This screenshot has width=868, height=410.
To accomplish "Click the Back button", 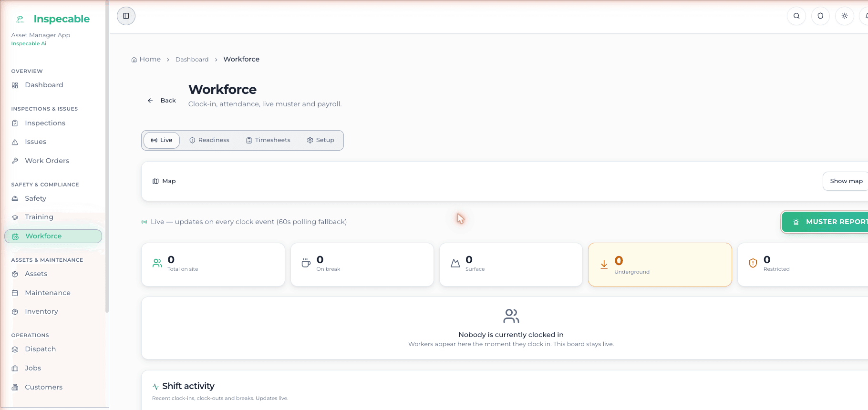I will click(x=162, y=101).
